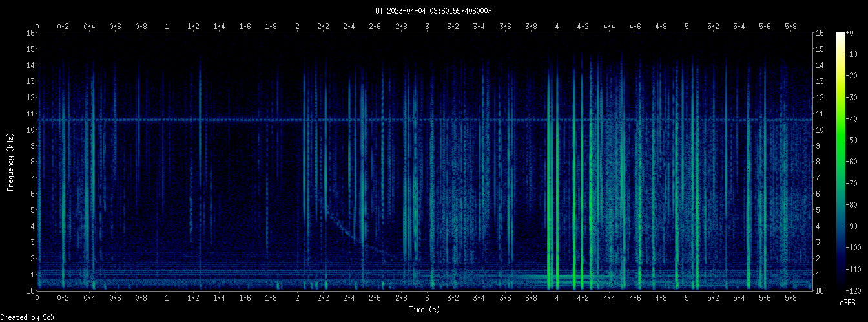
Task: Select the "-50" value on the dBFS scale
Action: pyautogui.click(x=853, y=140)
